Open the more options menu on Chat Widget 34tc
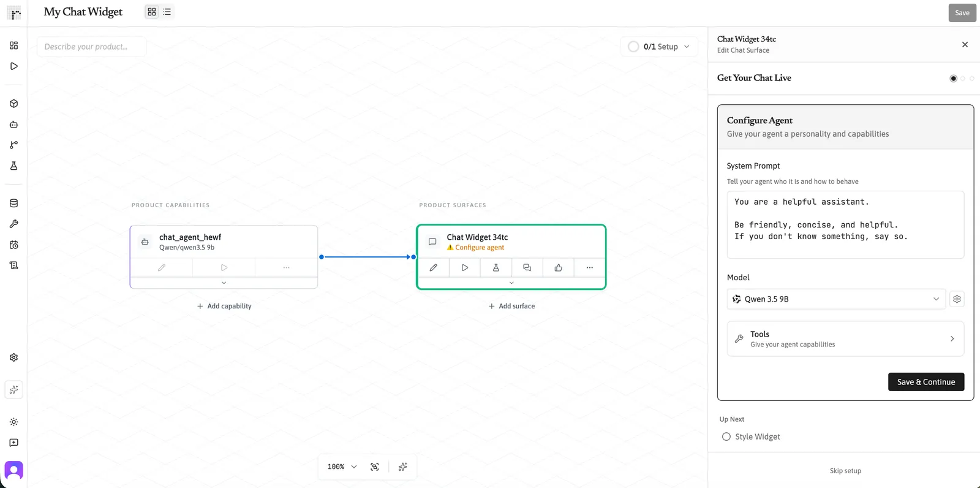 coord(590,268)
